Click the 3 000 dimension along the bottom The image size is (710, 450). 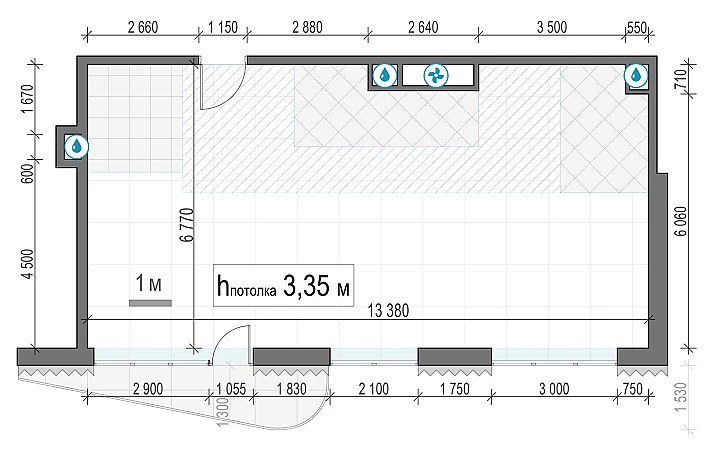557,389
